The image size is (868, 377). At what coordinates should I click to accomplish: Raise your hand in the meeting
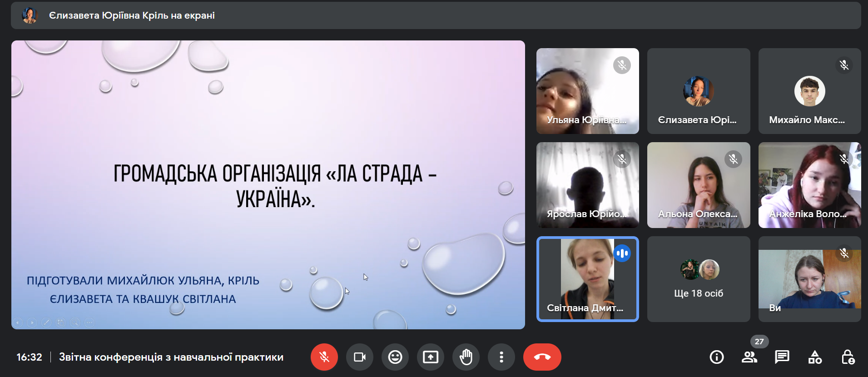466,357
